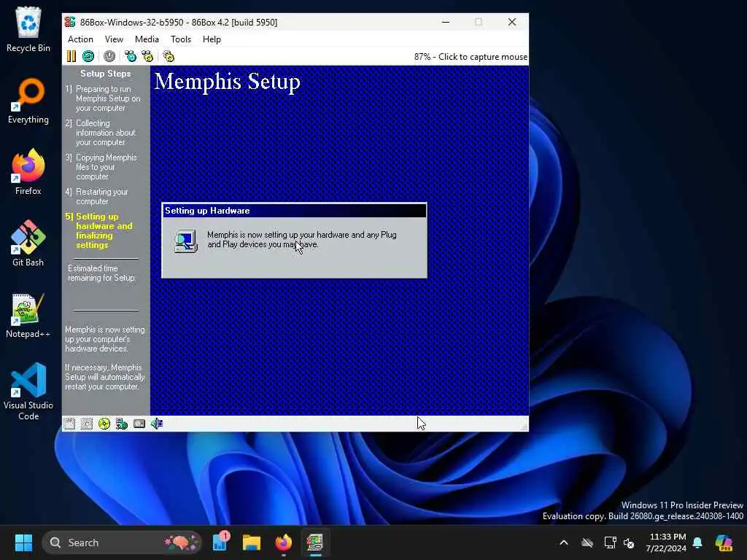Click the 'Setup Steps' sidebar heading

click(105, 74)
